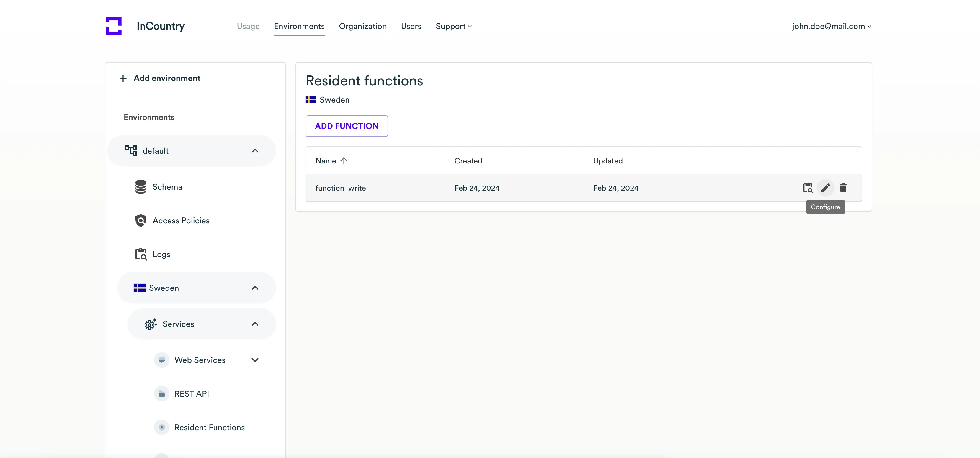Collapse the Services section chevron
The image size is (980, 458).
click(255, 324)
